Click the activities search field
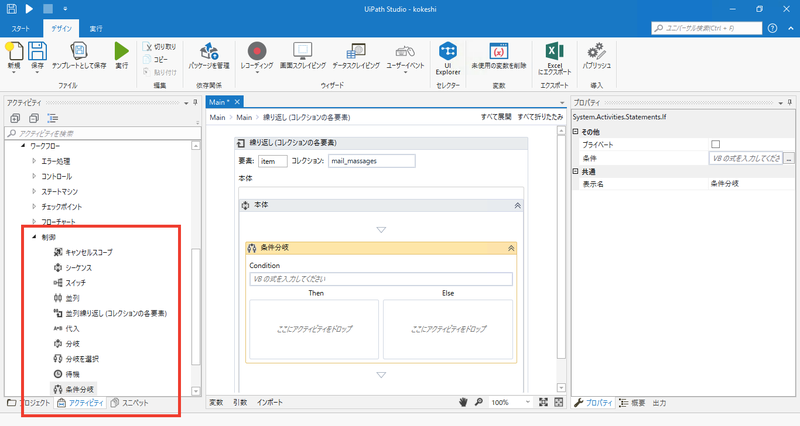Screen dimensions: 800x426 [103, 133]
